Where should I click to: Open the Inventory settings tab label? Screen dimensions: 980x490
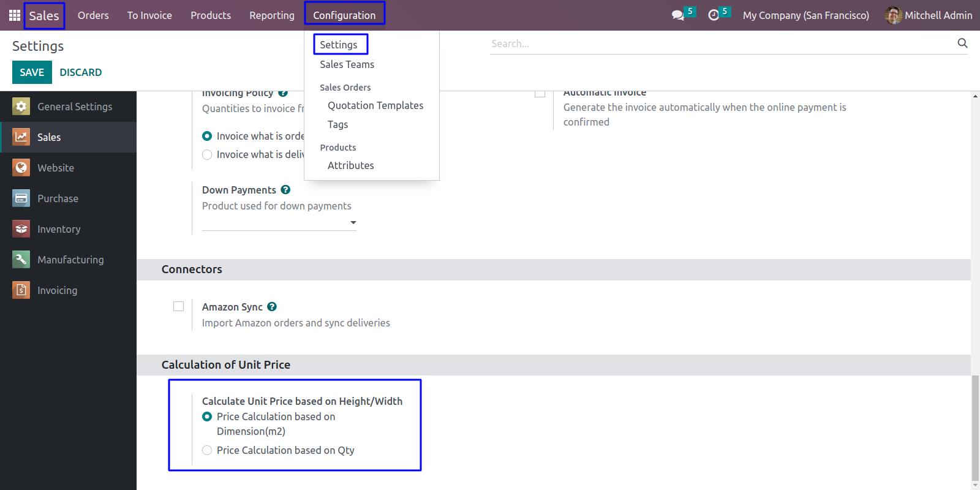click(59, 229)
